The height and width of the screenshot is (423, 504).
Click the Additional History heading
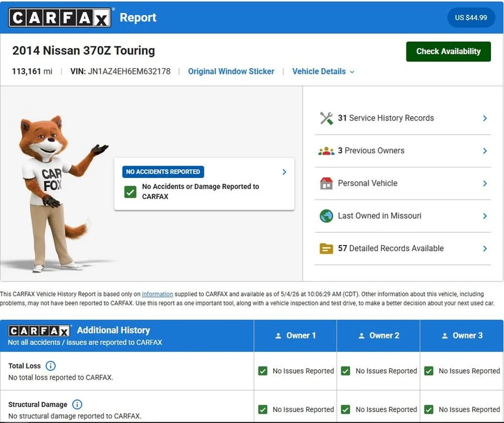click(113, 330)
